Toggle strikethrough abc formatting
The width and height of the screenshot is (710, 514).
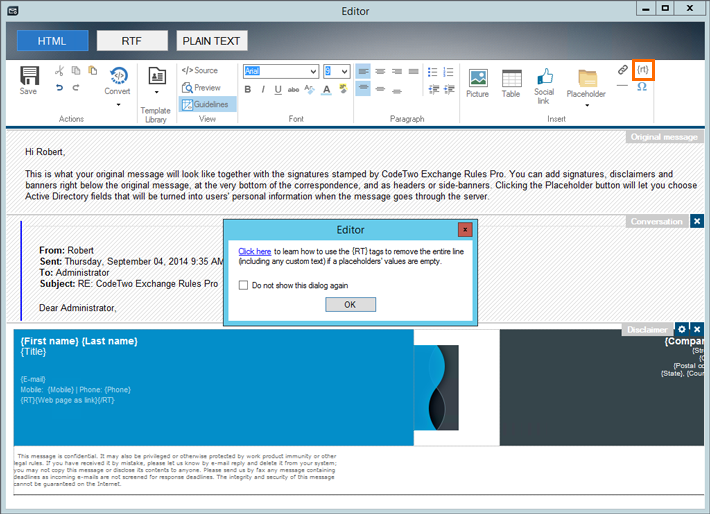[x=293, y=90]
